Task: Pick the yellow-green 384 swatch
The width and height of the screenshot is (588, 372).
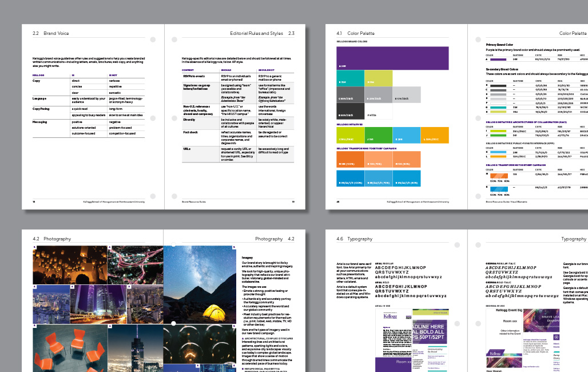Action: pyautogui.click(x=379, y=78)
